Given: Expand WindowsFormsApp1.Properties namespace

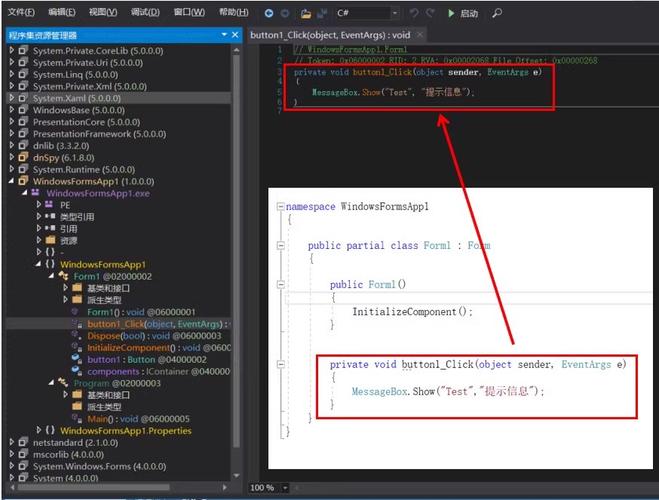Looking at the screenshot, I should tap(39, 430).
